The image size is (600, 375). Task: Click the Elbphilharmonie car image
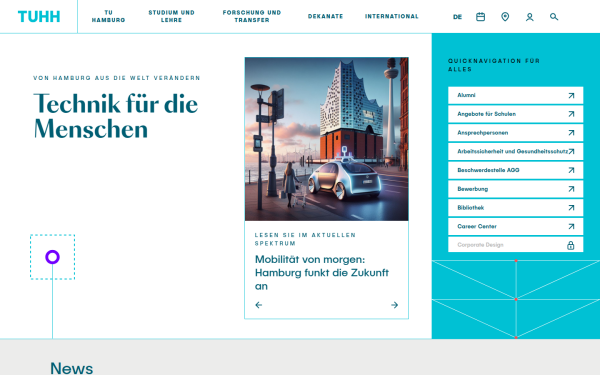(x=326, y=139)
